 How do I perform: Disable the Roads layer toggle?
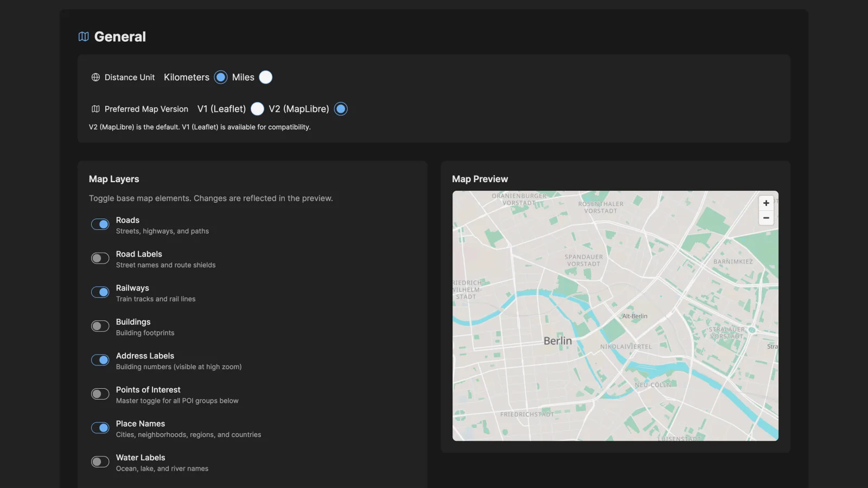(x=100, y=224)
